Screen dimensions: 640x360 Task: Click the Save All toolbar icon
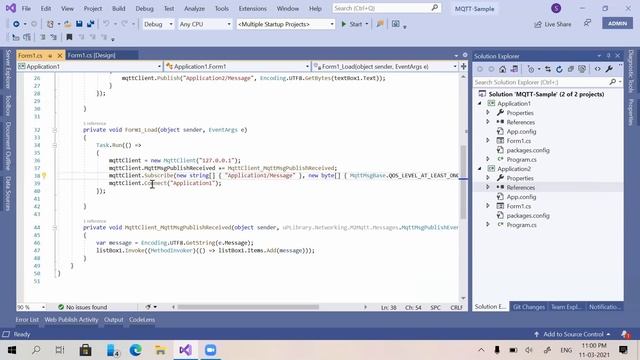pyautogui.click(x=90, y=24)
